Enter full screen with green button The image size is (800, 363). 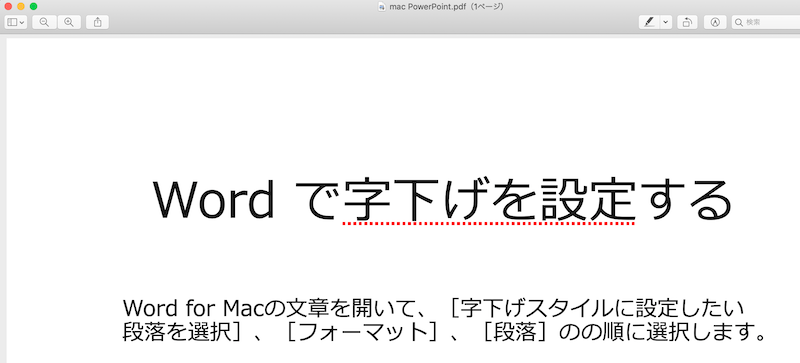coord(34,7)
